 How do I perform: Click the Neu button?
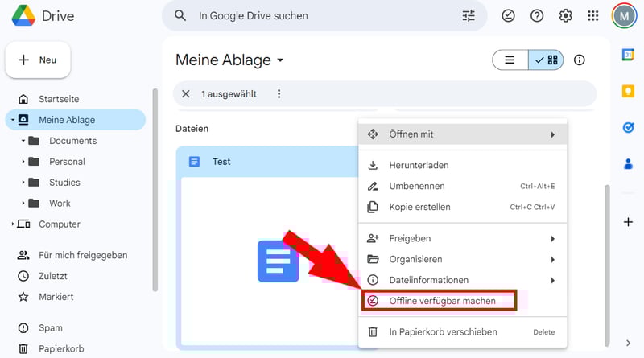(38, 60)
